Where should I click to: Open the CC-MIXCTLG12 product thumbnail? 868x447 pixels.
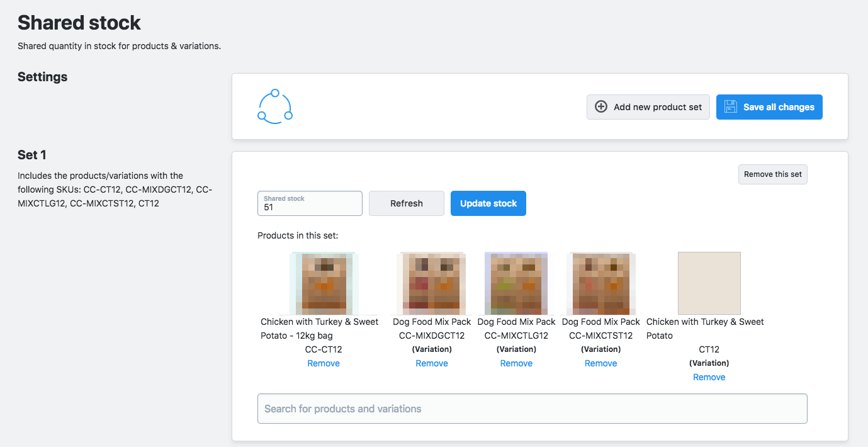tap(516, 283)
